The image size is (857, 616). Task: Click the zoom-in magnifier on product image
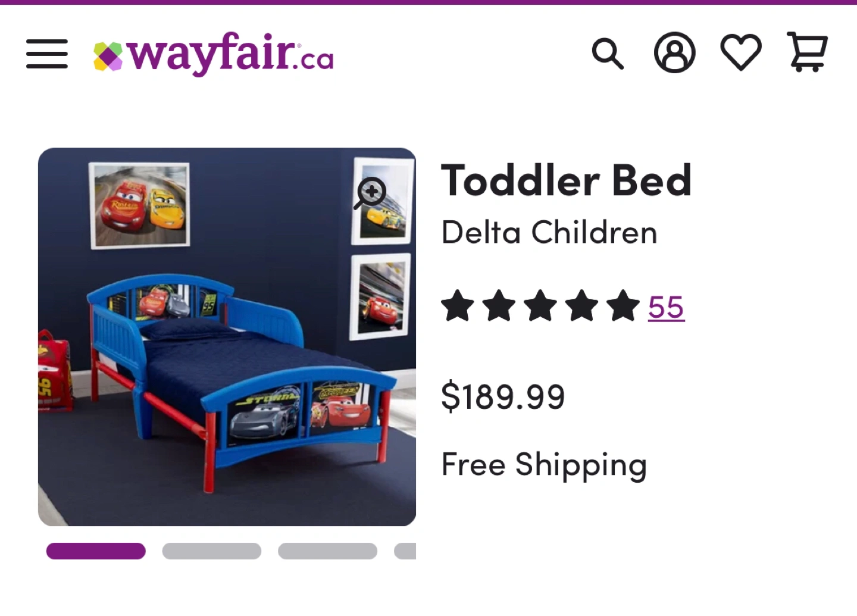click(x=371, y=193)
